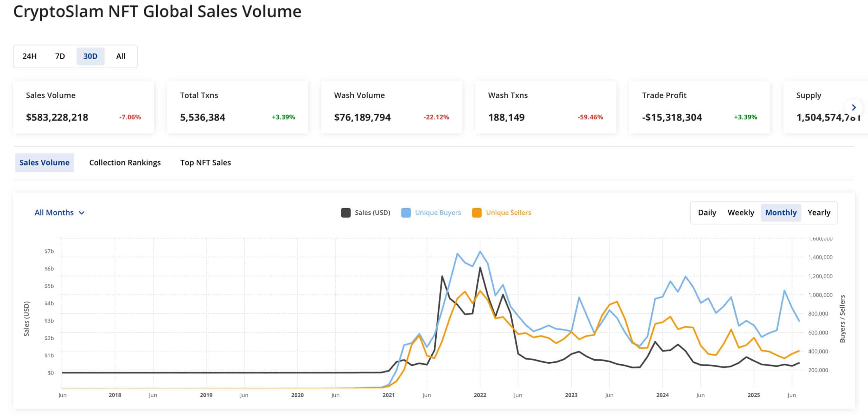Click the Unique Buyers blue legend swatch

[x=406, y=213]
